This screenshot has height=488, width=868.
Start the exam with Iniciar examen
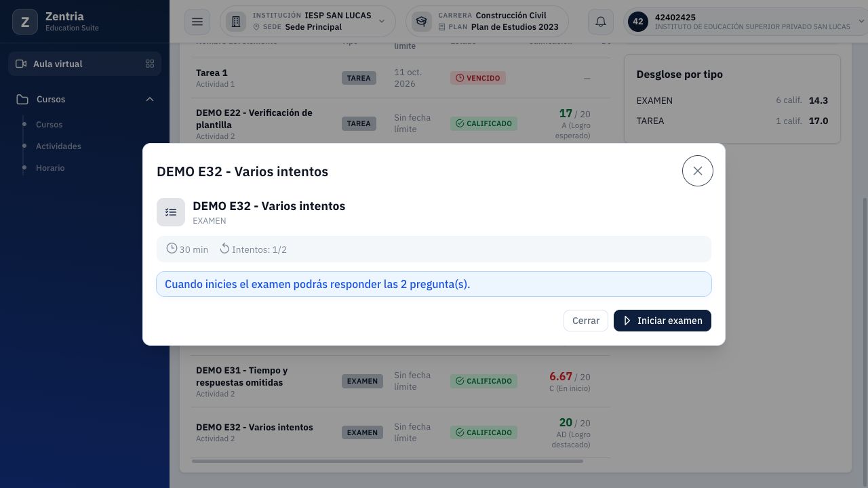[663, 321]
